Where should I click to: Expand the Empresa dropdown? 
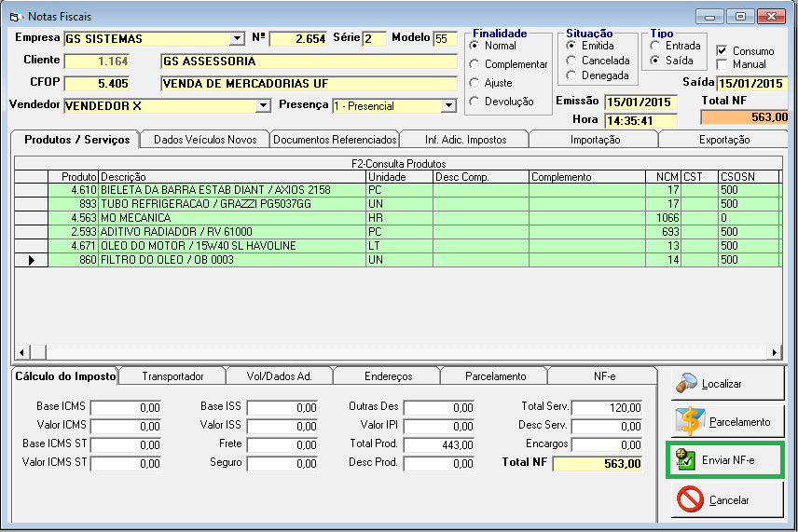[x=236, y=39]
